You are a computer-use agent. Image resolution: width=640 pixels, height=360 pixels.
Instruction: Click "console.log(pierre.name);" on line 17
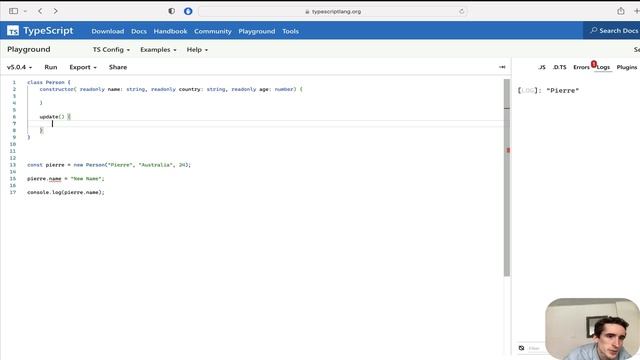[66, 192]
